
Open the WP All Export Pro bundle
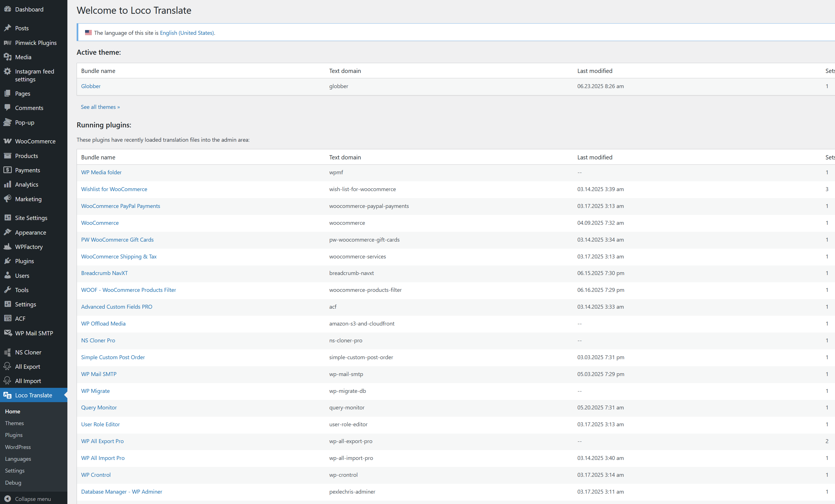tap(102, 441)
